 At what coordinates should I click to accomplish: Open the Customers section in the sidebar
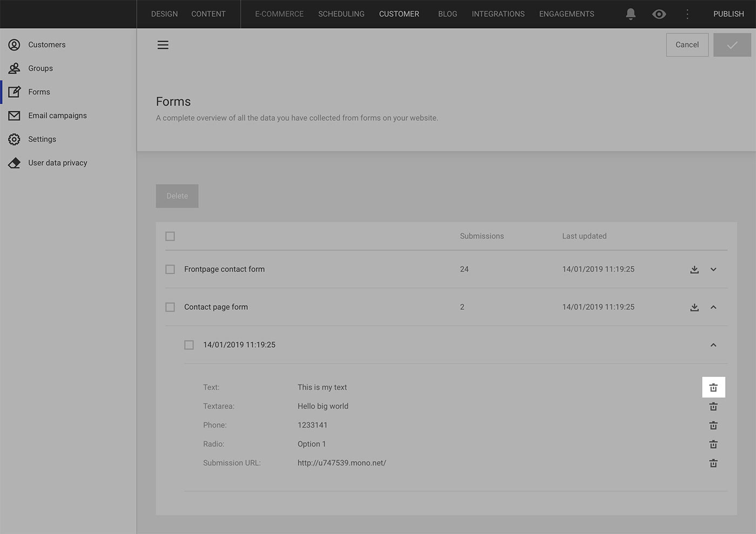pos(46,44)
